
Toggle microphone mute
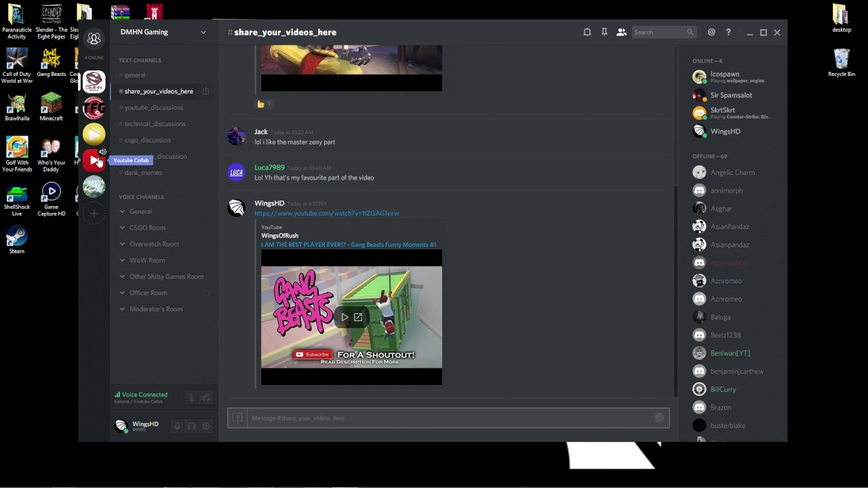click(x=177, y=426)
